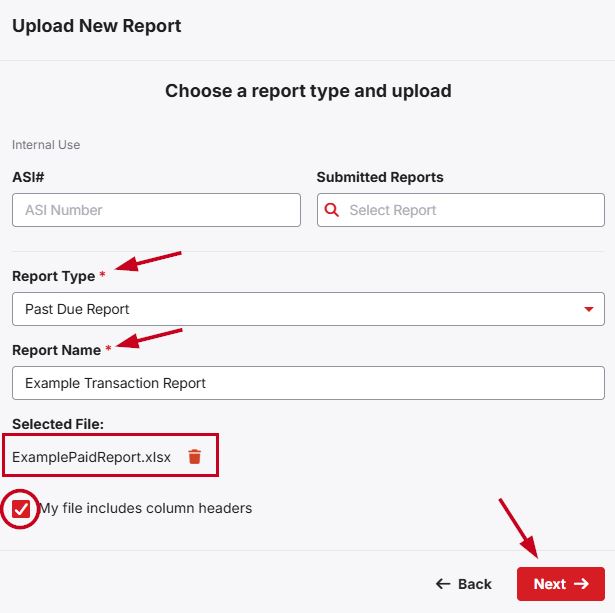
Task: Delete the ExamplePaidReport.xlsx file with trash icon
Action: pyautogui.click(x=195, y=457)
